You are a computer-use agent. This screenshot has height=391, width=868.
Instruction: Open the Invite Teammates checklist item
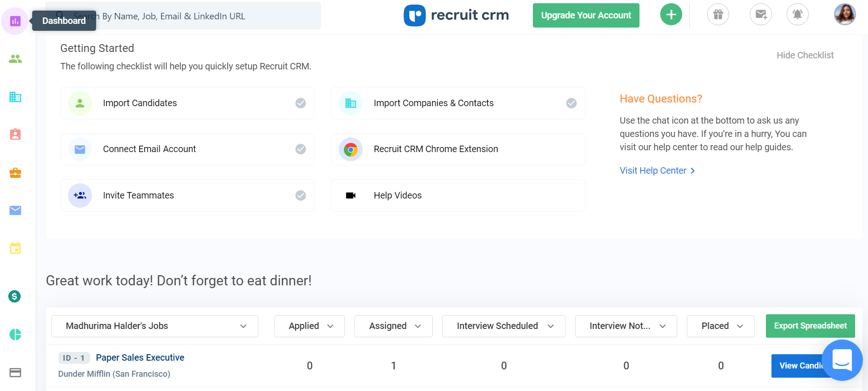187,196
